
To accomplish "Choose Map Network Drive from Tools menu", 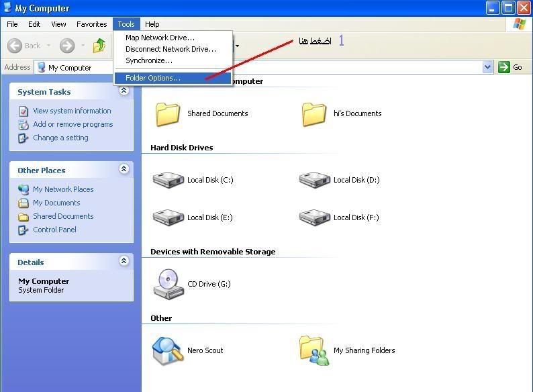I will pyautogui.click(x=173, y=38).
